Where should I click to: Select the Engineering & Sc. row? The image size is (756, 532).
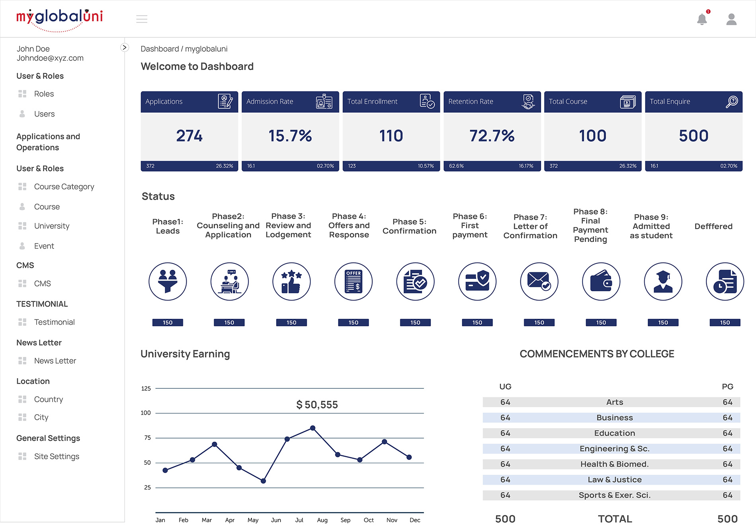click(612, 449)
